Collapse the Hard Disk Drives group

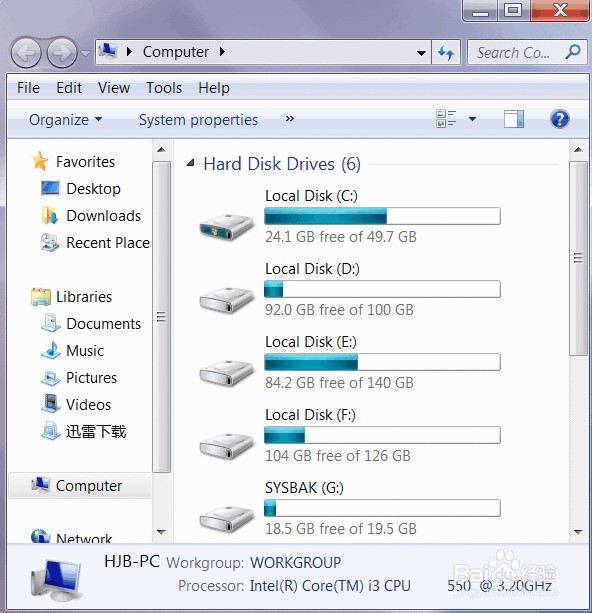pos(190,163)
